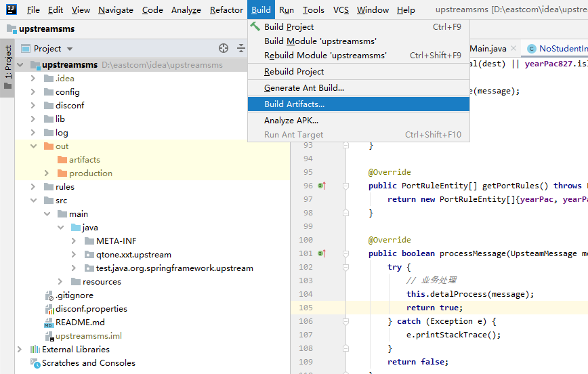Expand the config folder
The height and width of the screenshot is (374, 588).
(x=33, y=92)
